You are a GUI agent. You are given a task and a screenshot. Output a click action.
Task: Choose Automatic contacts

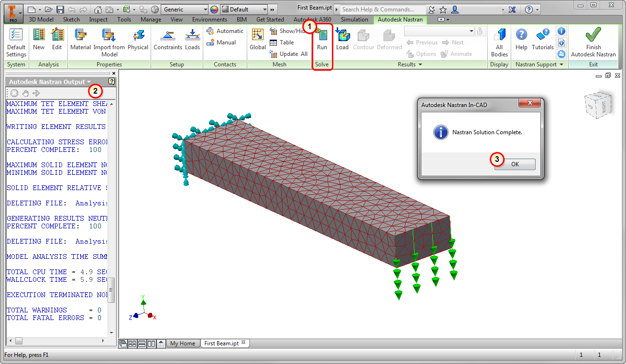(x=225, y=31)
